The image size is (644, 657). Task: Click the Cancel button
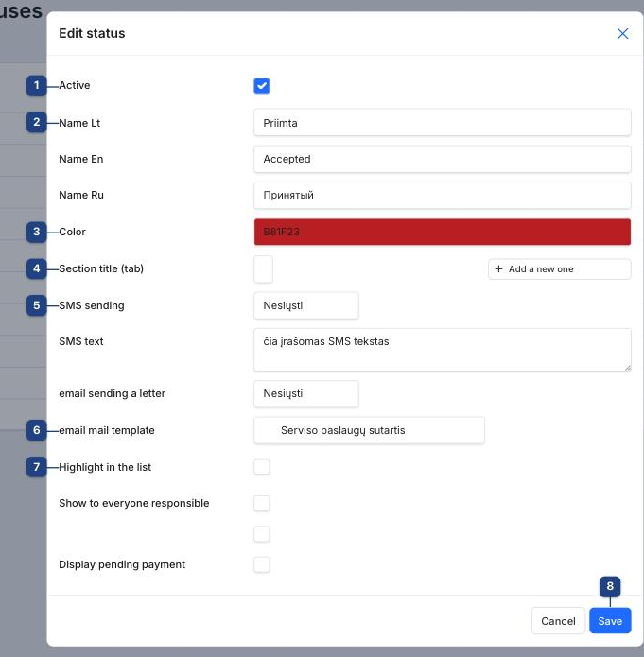point(558,621)
